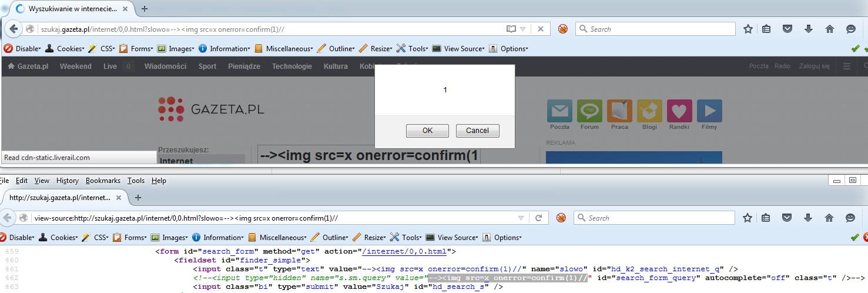Viewport: 868px width, 293px height.
Task: Open Pieniądze link in Gazeta navbar
Action: pos(244,66)
